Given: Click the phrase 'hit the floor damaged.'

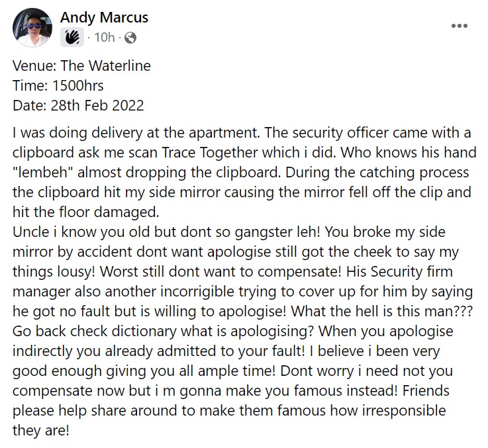Looking at the screenshot, I should click(86, 212).
